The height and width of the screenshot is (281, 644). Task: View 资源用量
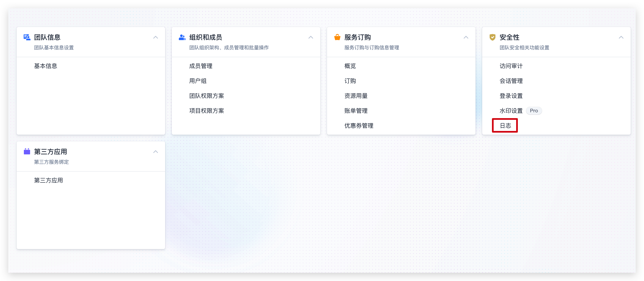[x=356, y=96]
